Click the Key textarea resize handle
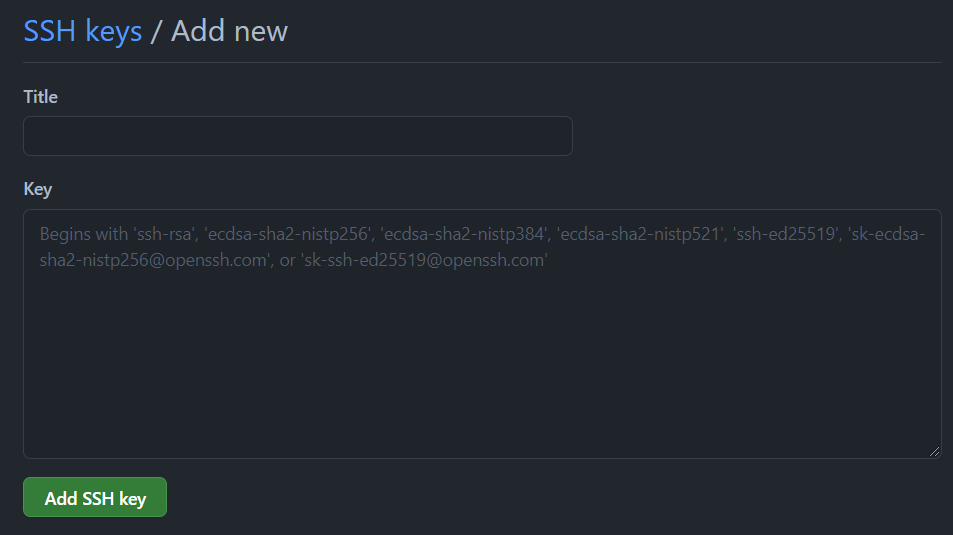Screen dimensions: 953x535 click(x=934, y=451)
